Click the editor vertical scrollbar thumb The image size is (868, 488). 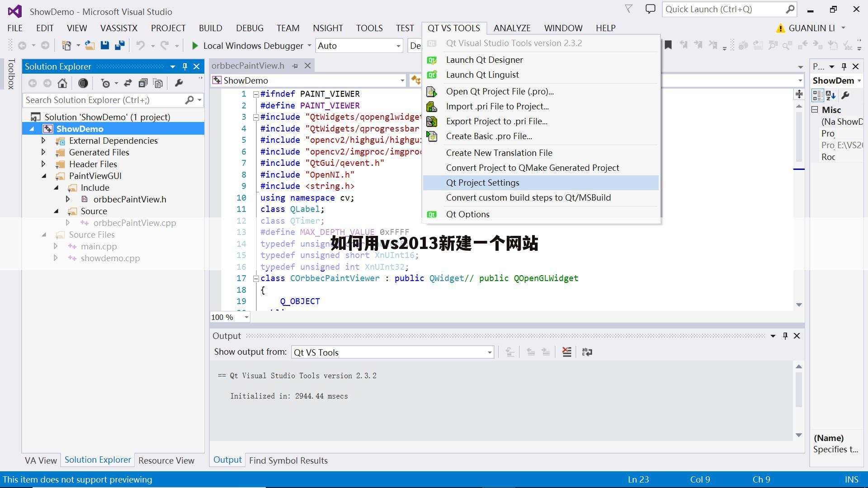point(799,137)
